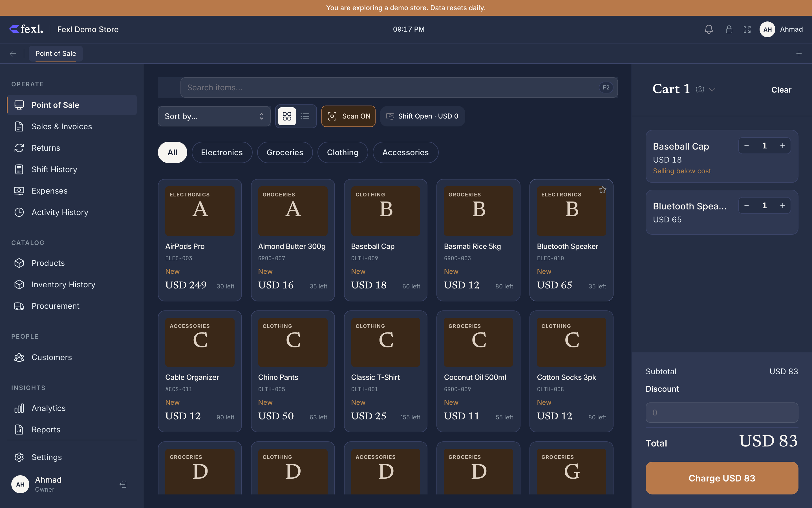Image resolution: width=812 pixels, height=508 pixels.
Task: Add Baseball Cap product card
Action: point(385,240)
